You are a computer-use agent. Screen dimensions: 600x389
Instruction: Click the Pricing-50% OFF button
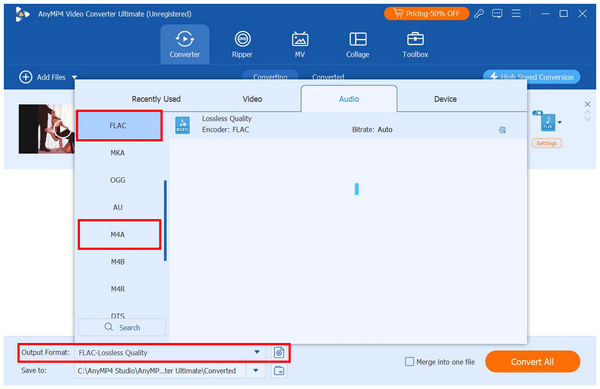(426, 14)
